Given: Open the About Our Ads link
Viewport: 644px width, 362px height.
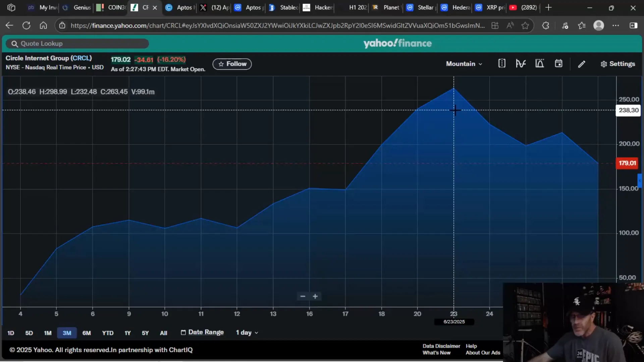Looking at the screenshot, I should point(483,353).
